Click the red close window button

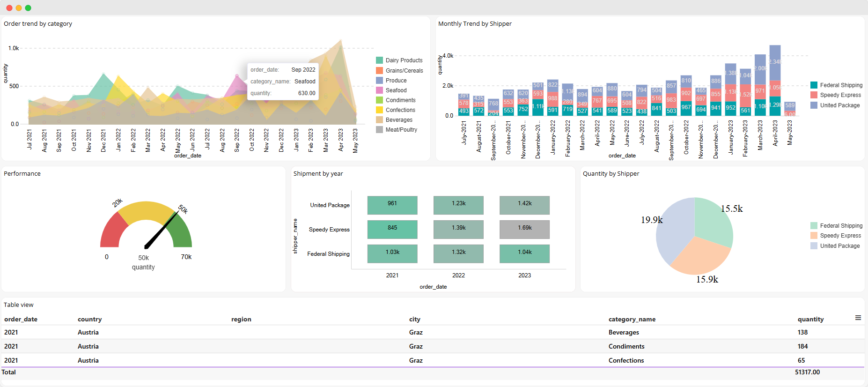(9, 8)
